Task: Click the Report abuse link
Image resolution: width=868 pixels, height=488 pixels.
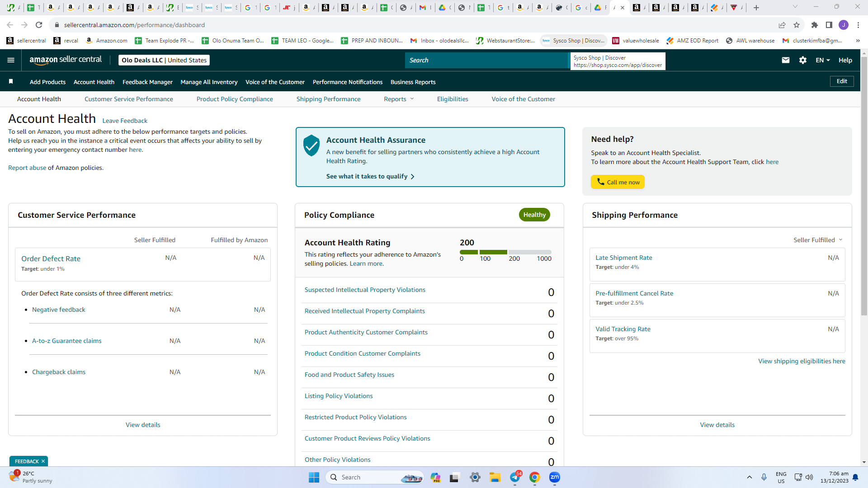Action: pos(27,168)
